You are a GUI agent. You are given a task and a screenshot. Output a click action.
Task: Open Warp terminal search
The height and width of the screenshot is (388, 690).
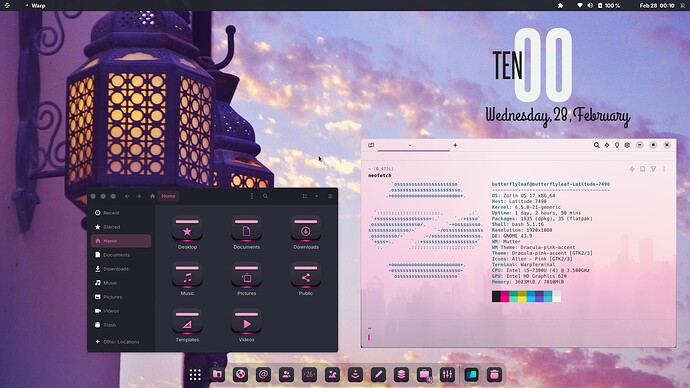597,145
